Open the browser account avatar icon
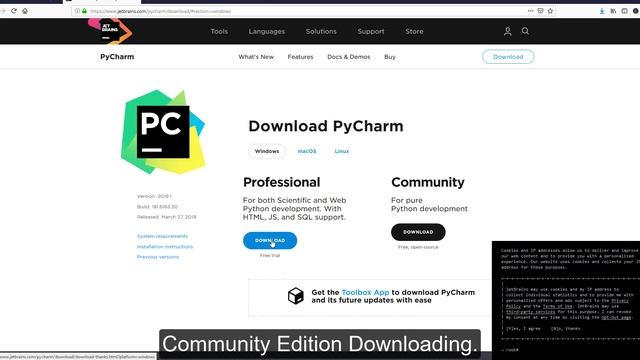This screenshot has height=360, width=640. click(636, 11)
